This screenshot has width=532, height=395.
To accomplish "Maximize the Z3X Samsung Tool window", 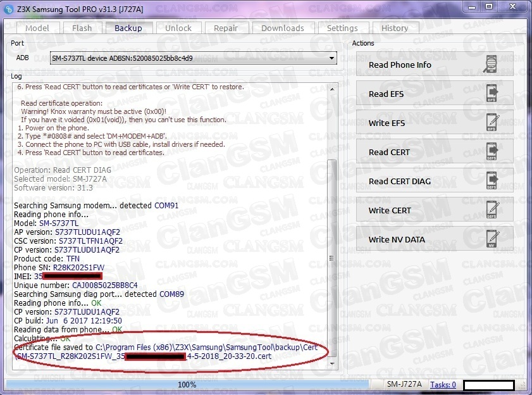I will click(x=489, y=7).
